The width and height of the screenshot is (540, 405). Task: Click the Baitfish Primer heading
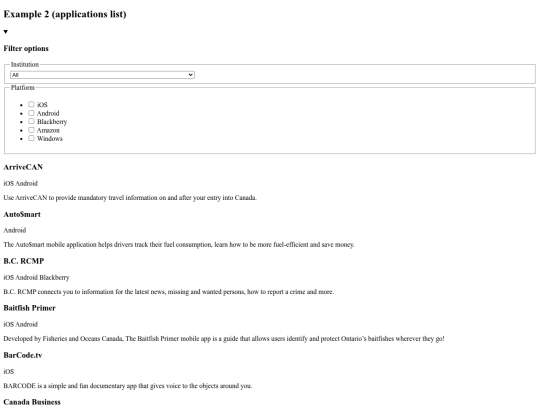point(30,308)
